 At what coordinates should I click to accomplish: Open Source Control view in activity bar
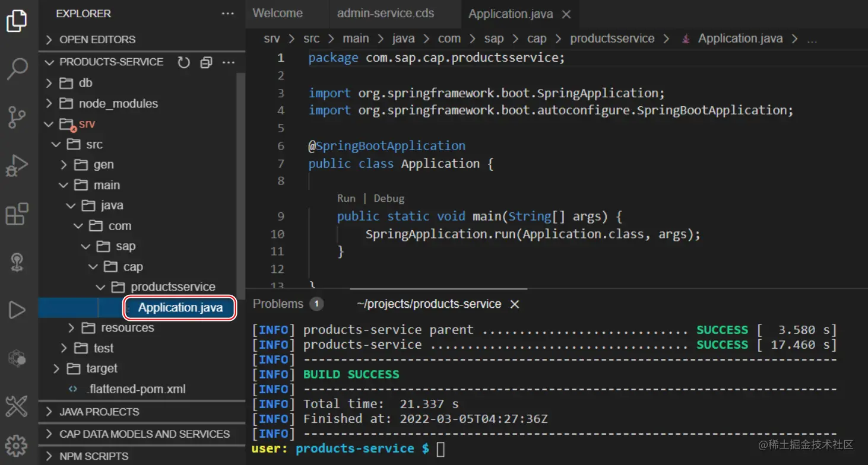tap(17, 117)
